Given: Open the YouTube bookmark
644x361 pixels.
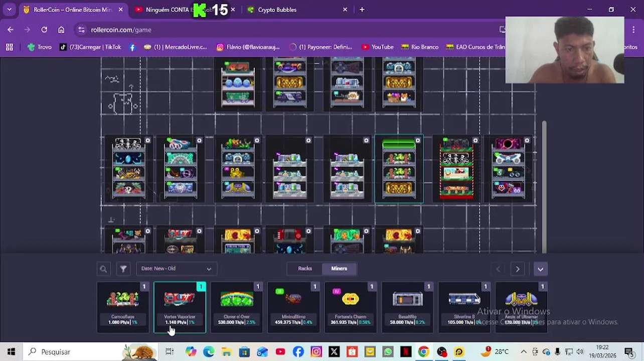Looking at the screenshot, I should [x=378, y=47].
